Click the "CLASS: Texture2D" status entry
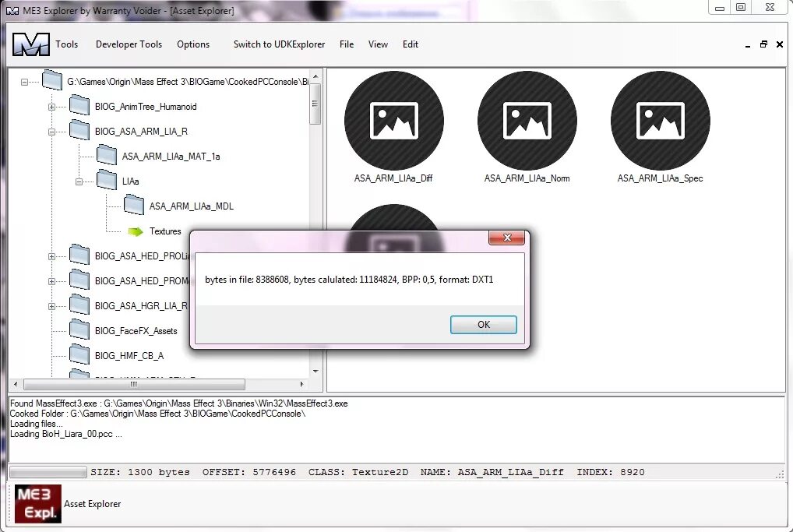793x532 pixels. click(358, 472)
